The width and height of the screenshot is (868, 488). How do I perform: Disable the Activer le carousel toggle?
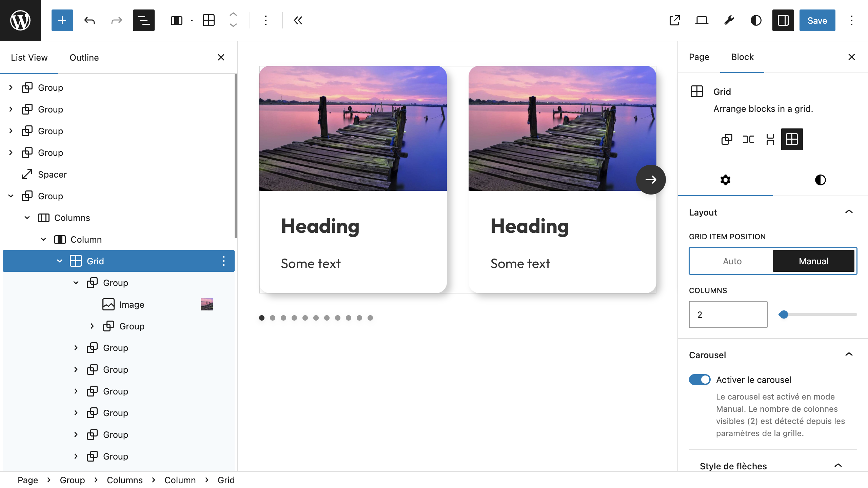click(x=699, y=380)
